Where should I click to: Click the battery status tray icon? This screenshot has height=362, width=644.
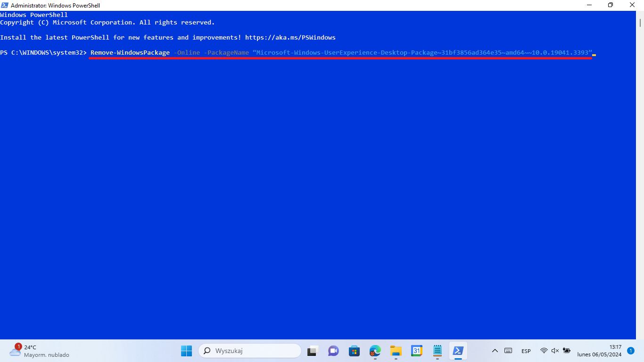click(567, 351)
